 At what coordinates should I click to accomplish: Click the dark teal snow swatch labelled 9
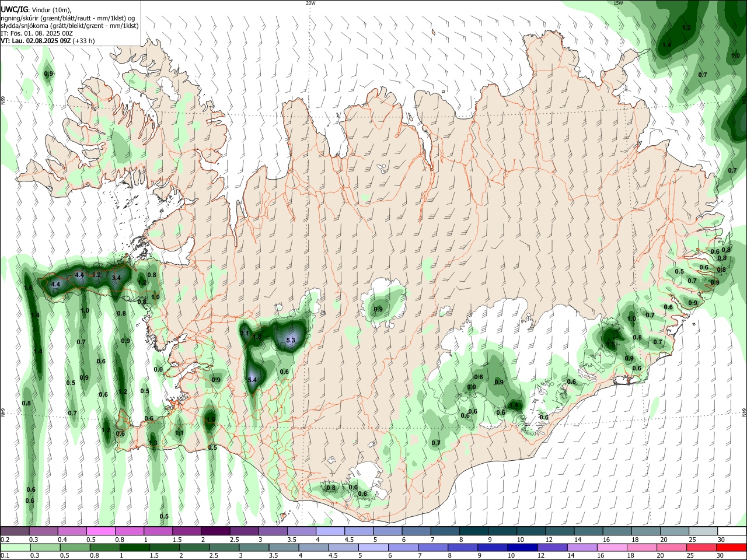click(501, 531)
